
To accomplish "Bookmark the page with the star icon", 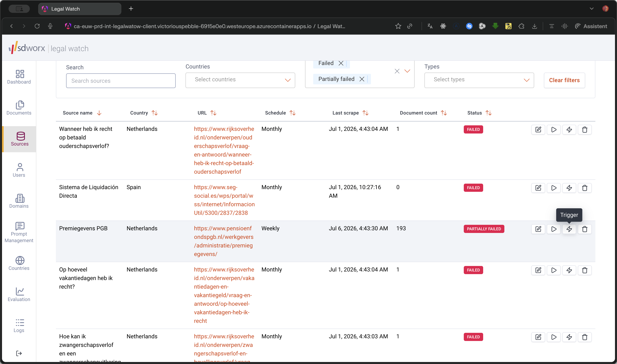I will point(398,26).
